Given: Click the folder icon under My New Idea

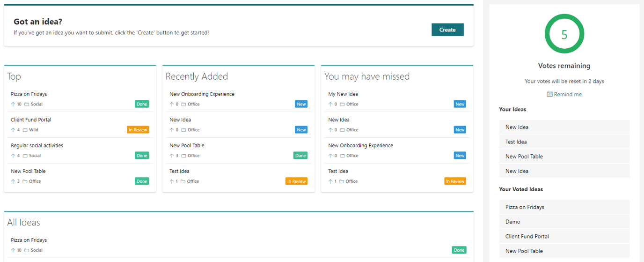Looking at the screenshot, I should [x=342, y=104].
